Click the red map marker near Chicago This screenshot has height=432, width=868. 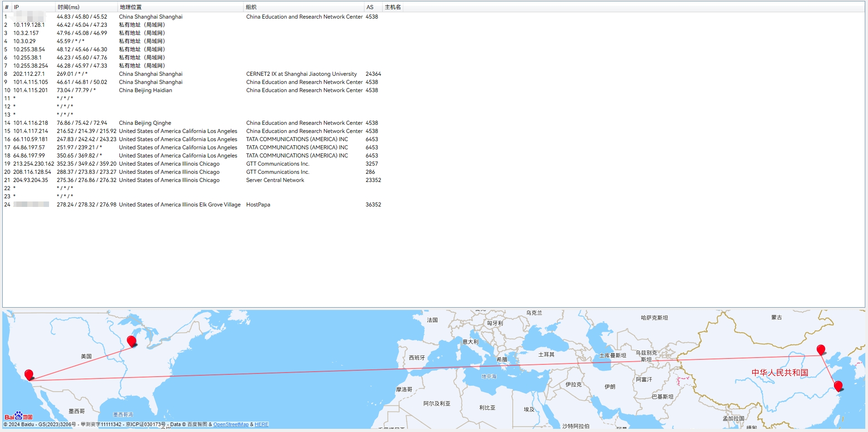click(x=132, y=341)
